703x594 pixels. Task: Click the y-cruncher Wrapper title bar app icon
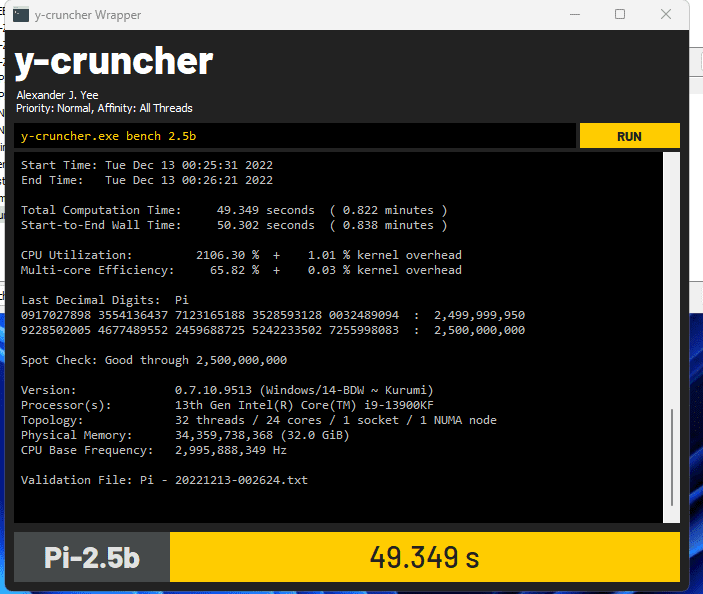(21, 15)
